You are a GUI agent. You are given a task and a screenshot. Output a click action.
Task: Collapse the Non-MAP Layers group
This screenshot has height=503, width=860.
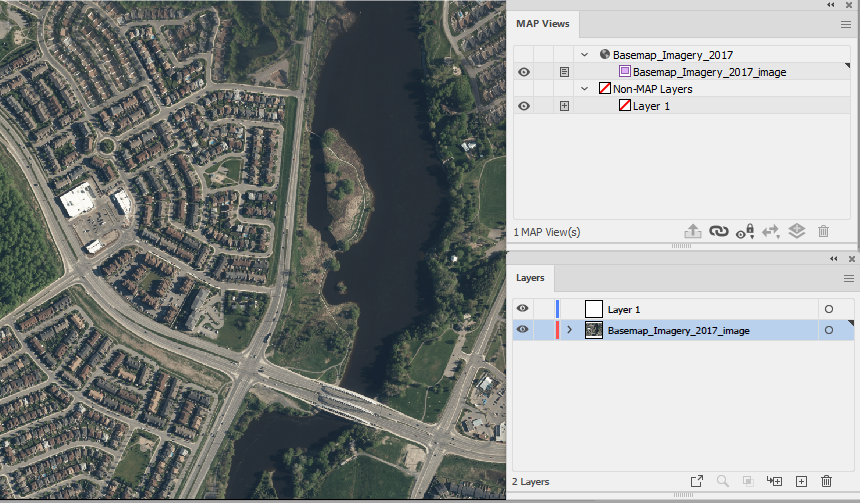pyautogui.click(x=585, y=89)
